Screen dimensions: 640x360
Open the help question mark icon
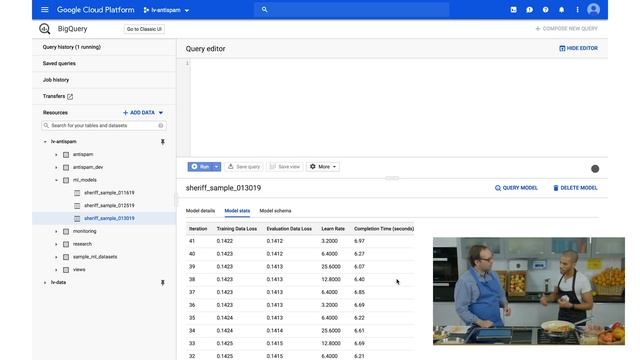pyautogui.click(x=545, y=10)
